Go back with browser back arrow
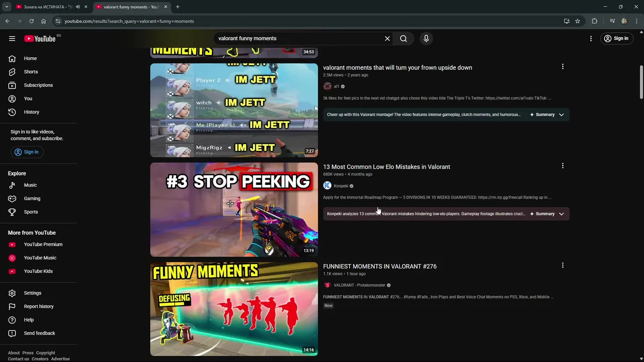Image resolution: width=644 pixels, height=362 pixels. [x=7, y=21]
